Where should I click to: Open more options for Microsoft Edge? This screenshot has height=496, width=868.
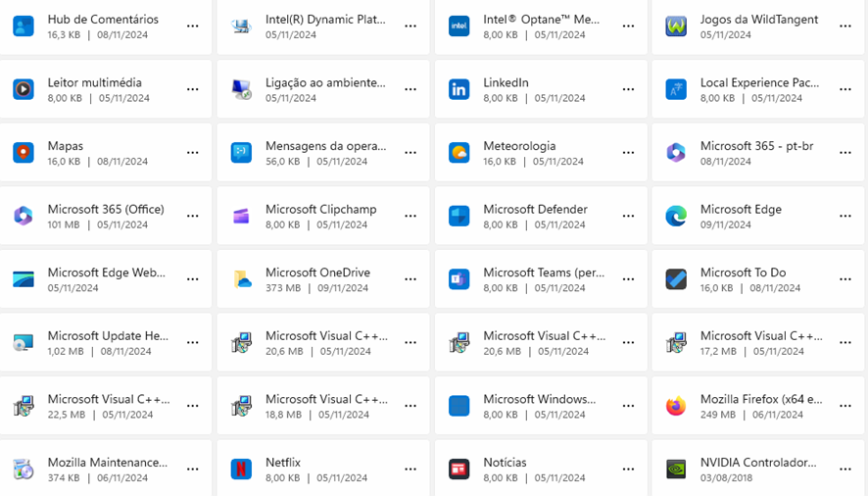tap(845, 216)
